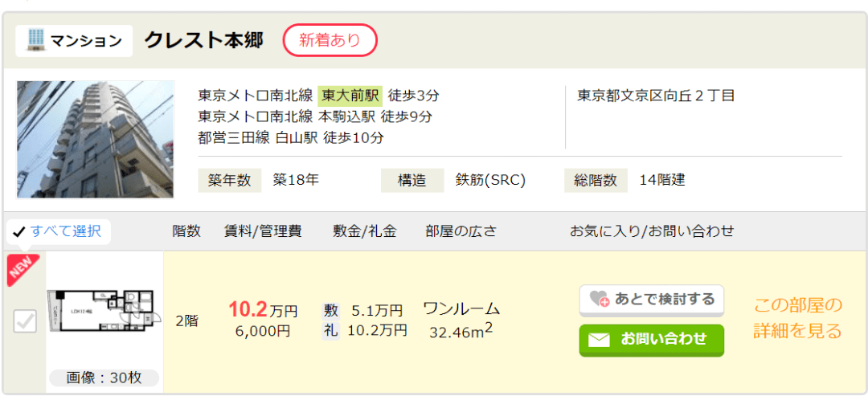The height and width of the screenshot is (396, 868).
Task: Click the green お問い合わせ button
Action: [652, 340]
